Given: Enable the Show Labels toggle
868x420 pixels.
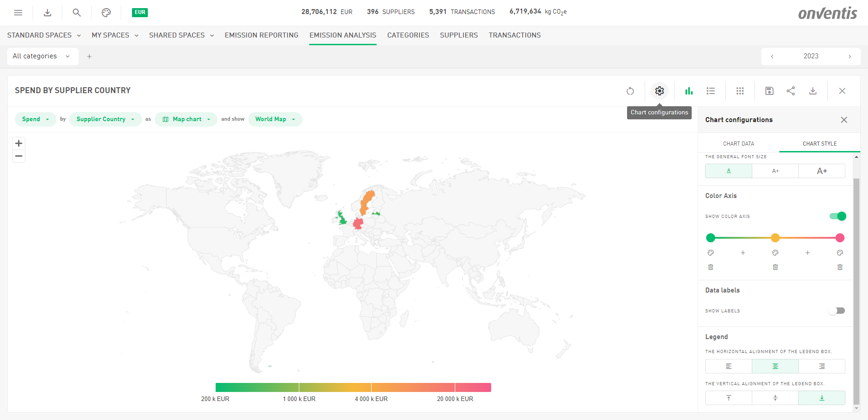Looking at the screenshot, I should pos(837,311).
